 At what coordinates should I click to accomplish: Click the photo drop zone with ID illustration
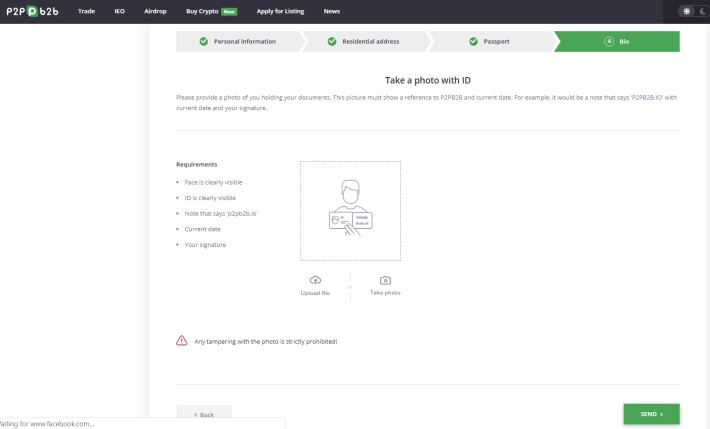pyautogui.click(x=350, y=211)
